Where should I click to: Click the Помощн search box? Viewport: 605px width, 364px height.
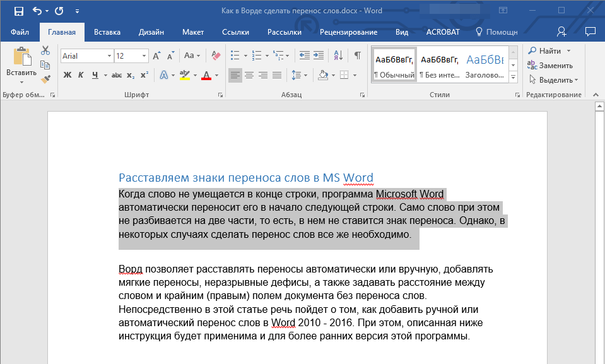[x=496, y=32]
